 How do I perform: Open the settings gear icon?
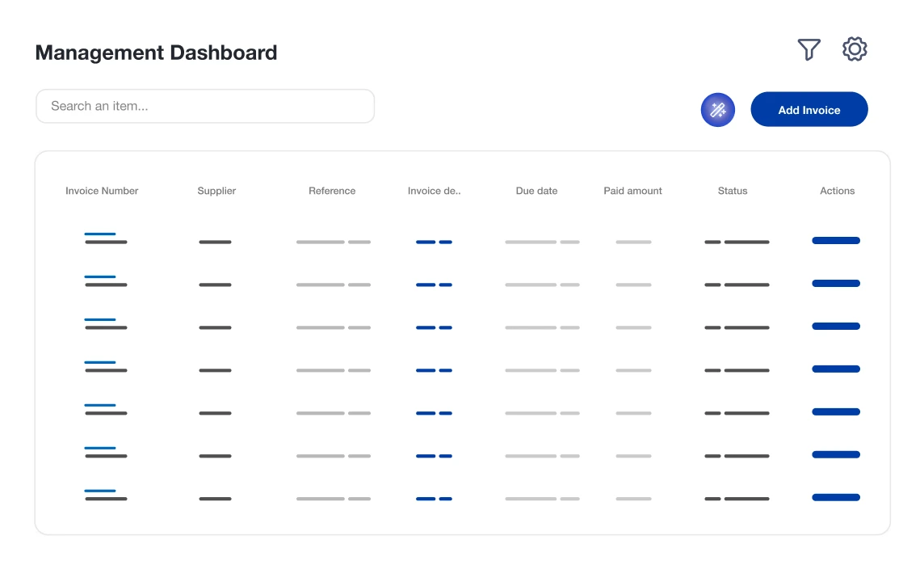[855, 49]
